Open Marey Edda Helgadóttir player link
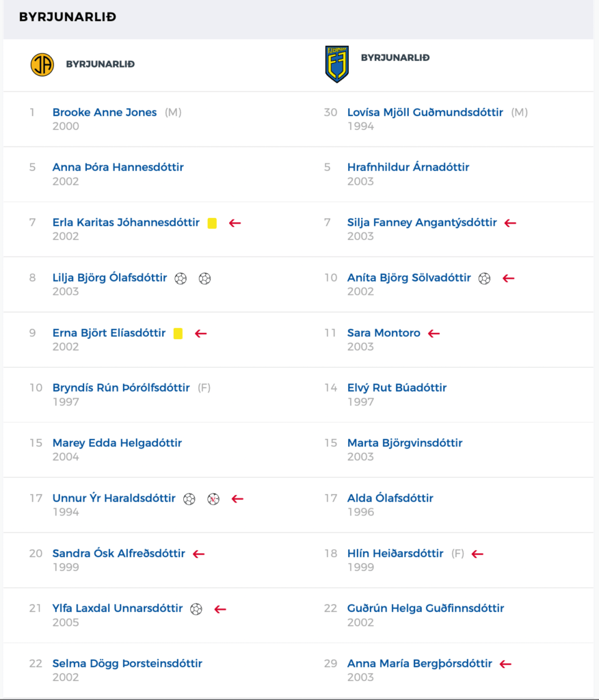Image resolution: width=599 pixels, height=700 pixels. (117, 443)
